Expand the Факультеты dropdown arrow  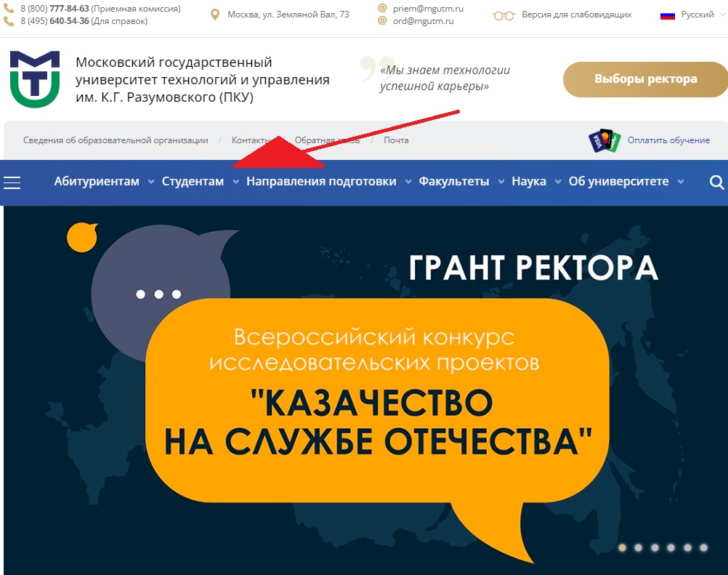501,182
